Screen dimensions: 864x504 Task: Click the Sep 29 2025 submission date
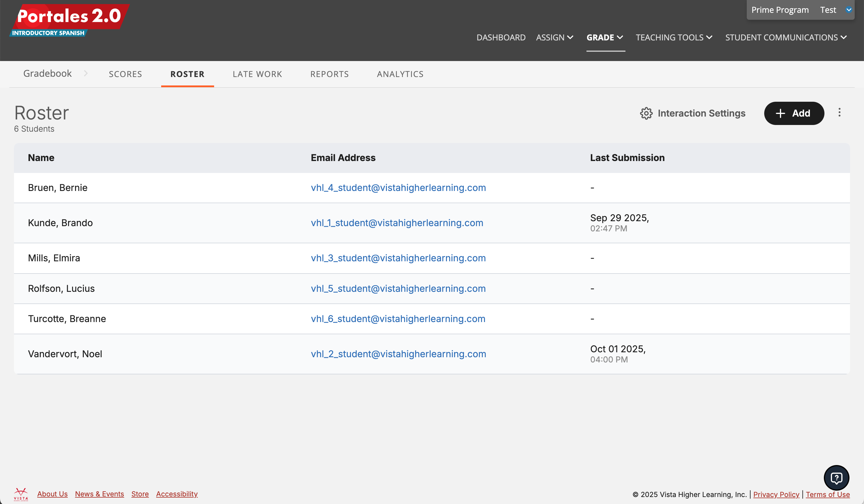[x=620, y=218]
